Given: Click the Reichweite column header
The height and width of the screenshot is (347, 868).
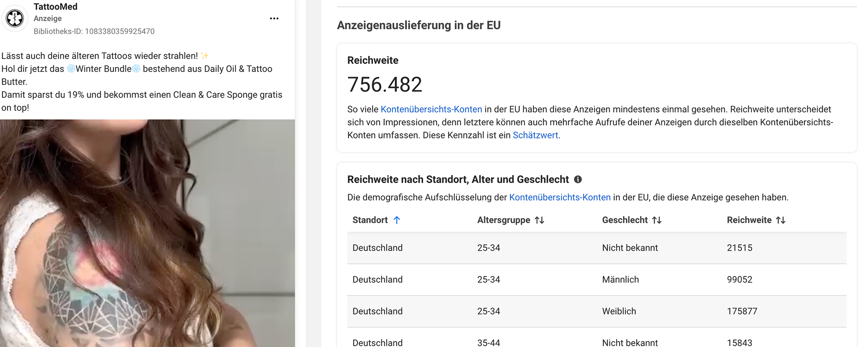Looking at the screenshot, I should [x=749, y=220].
